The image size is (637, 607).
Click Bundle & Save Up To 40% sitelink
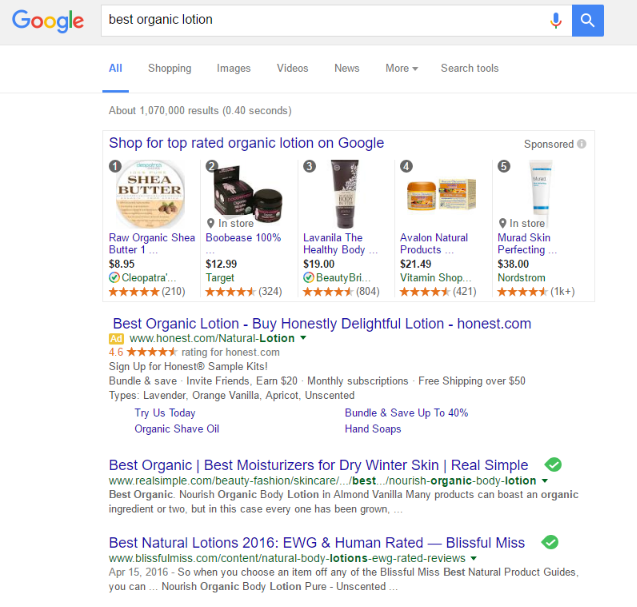[x=406, y=413]
